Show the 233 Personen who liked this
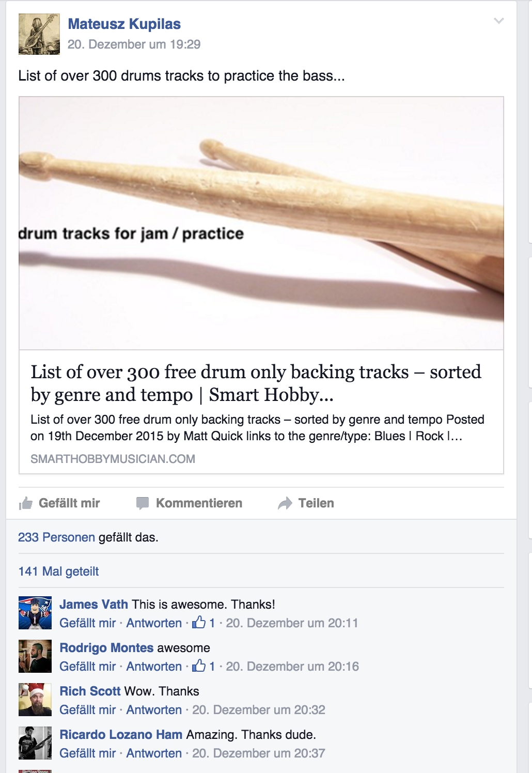This screenshot has width=532, height=773. 56,537
